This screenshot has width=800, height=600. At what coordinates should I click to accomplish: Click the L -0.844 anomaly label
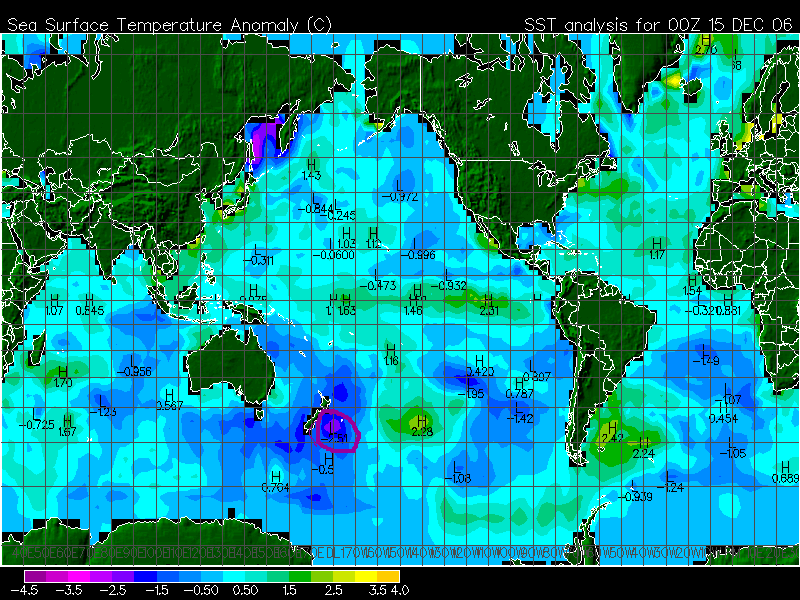click(x=315, y=204)
